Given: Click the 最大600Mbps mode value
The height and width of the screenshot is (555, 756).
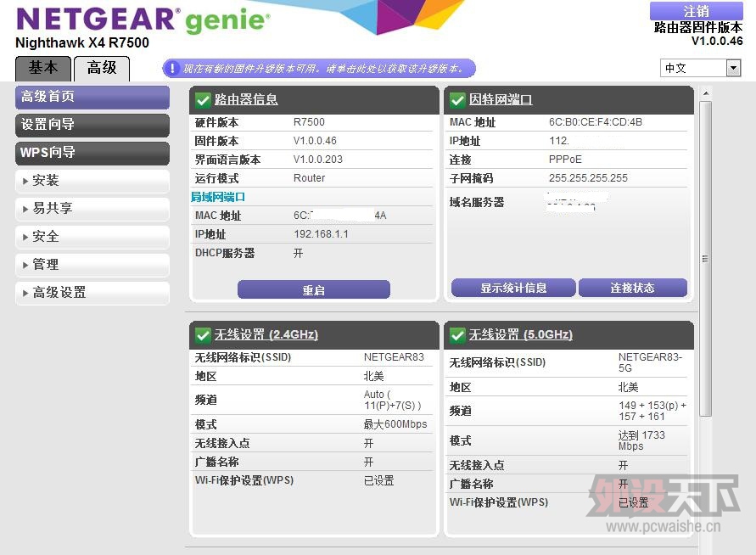Looking at the screenshot, I should click(395, 424).
